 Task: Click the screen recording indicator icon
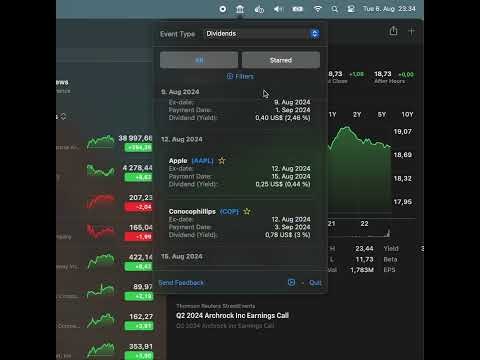click(223, 9)
